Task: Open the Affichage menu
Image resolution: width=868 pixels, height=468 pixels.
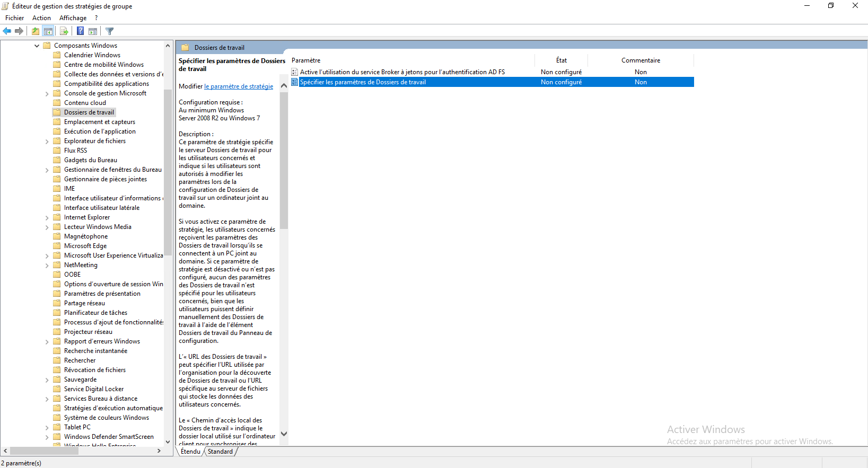Action: [73, 18]
